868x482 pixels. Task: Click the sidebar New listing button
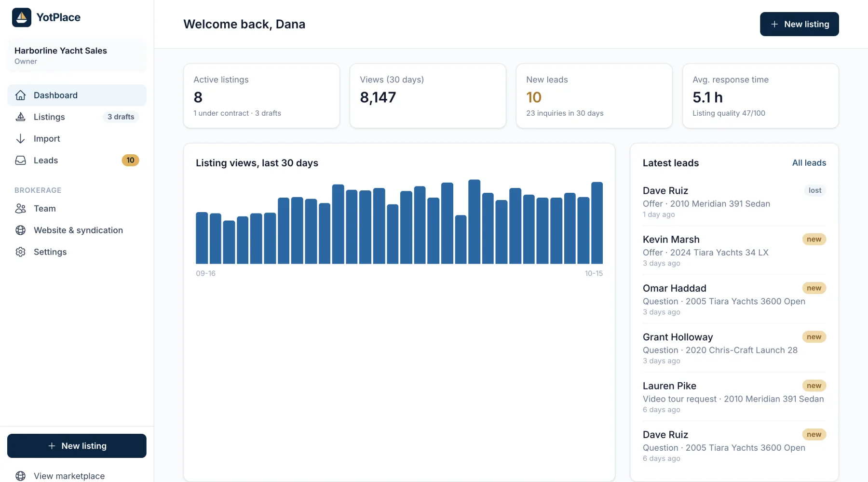click(77, 446)
